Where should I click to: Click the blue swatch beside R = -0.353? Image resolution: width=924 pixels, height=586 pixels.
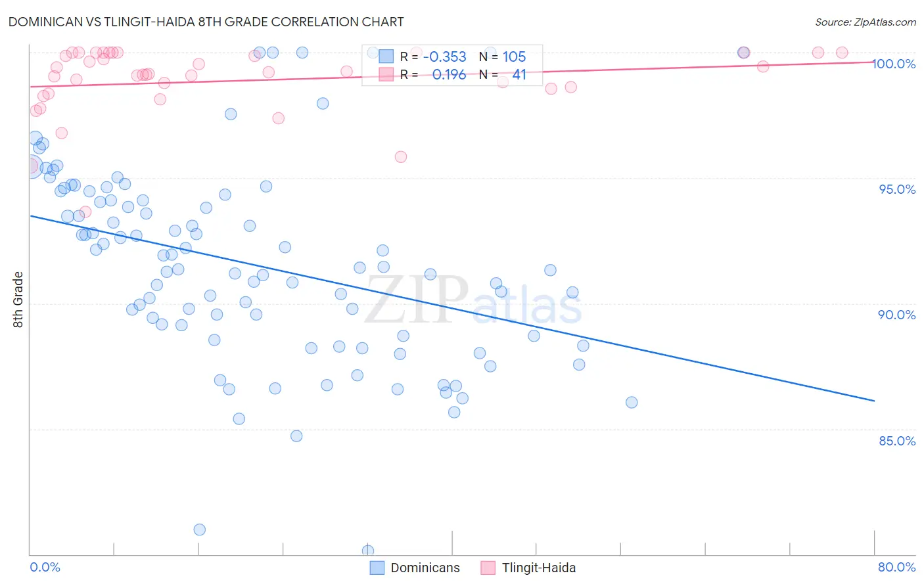point(386,56)
